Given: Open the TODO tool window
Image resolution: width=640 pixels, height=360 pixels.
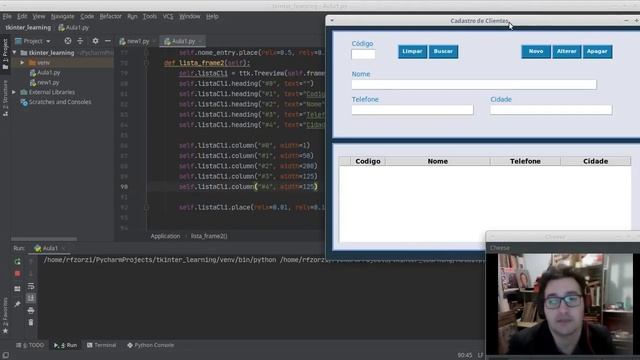Looking at the screenshot, I should click(30, 345).
